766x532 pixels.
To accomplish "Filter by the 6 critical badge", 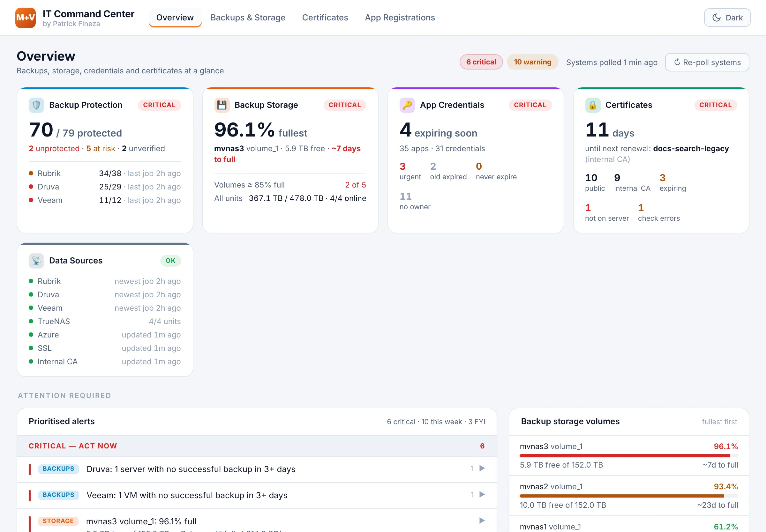I will coord(481,62).
